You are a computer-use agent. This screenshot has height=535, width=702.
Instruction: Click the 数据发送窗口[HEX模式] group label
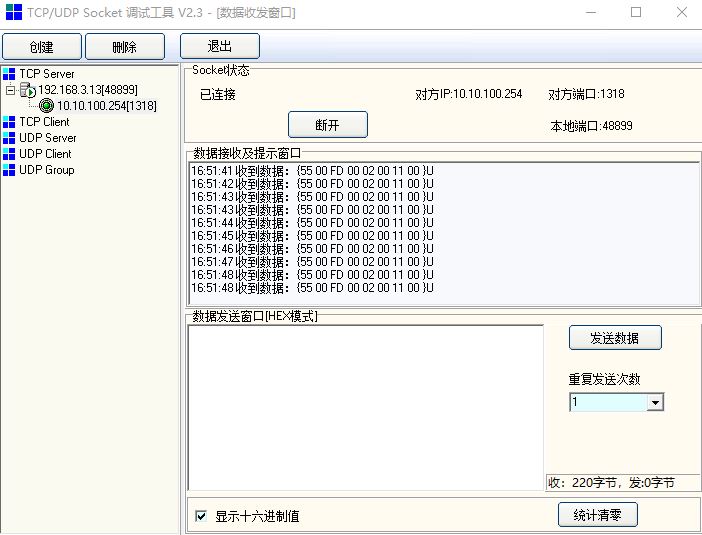(x=255, y=317)
